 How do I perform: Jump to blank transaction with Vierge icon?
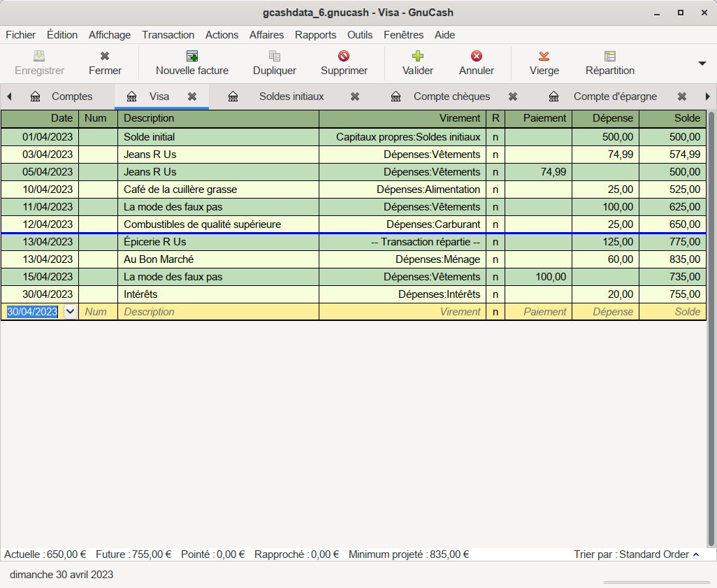(544, 56)
